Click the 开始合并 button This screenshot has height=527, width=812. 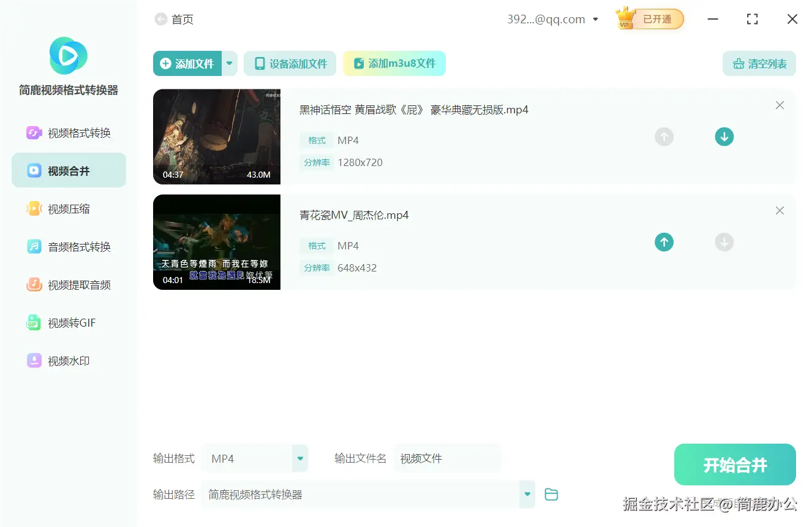[735, 464]
